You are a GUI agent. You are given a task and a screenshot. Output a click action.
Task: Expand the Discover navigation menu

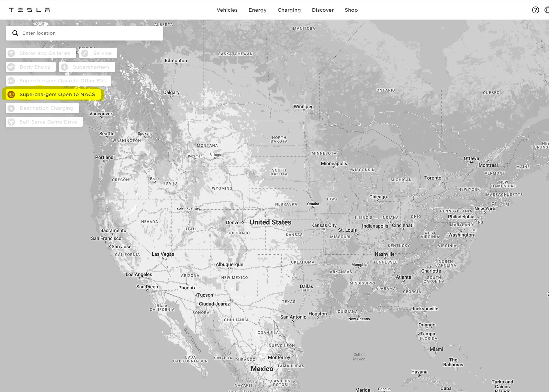coord(323,10)
